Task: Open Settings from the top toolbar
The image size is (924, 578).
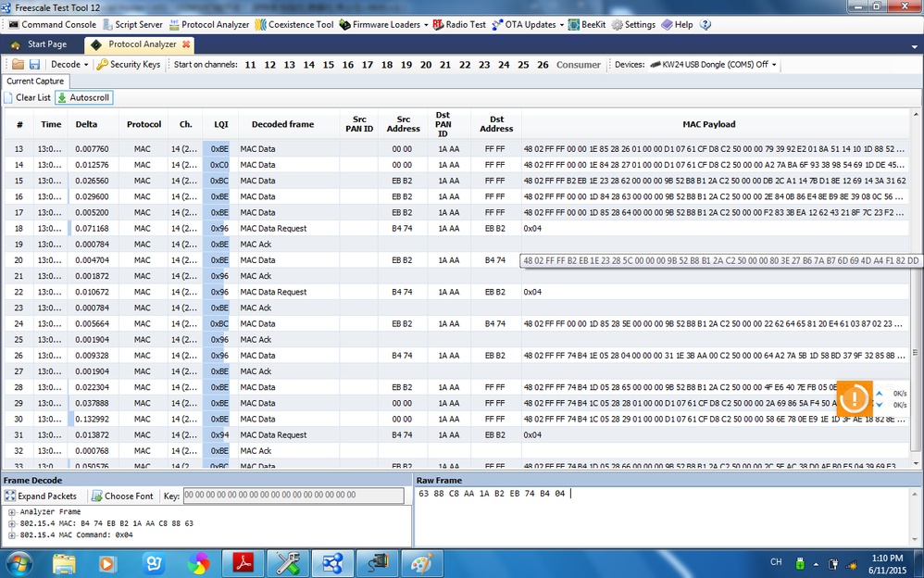Action: coord(633,25)
